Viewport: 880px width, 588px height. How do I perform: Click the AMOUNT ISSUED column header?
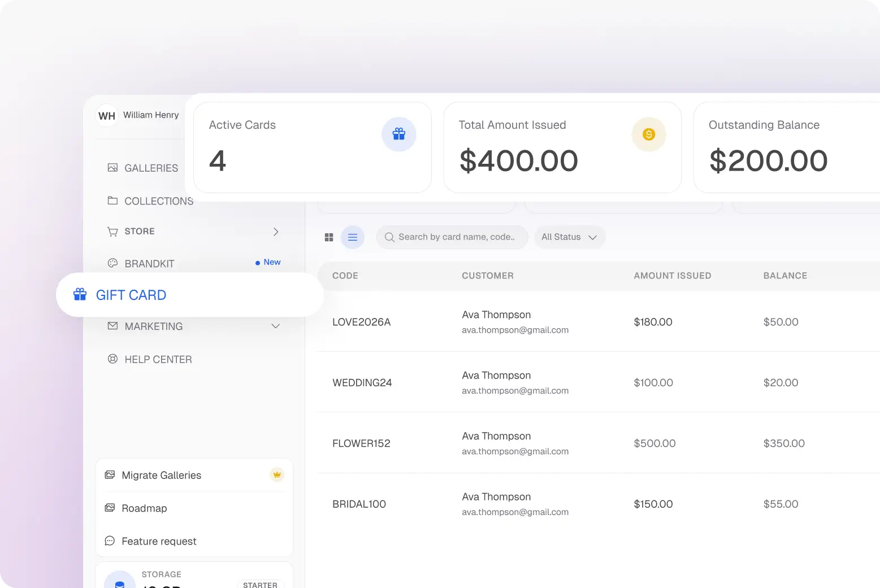pyautogui.click(x=673, y=276)
